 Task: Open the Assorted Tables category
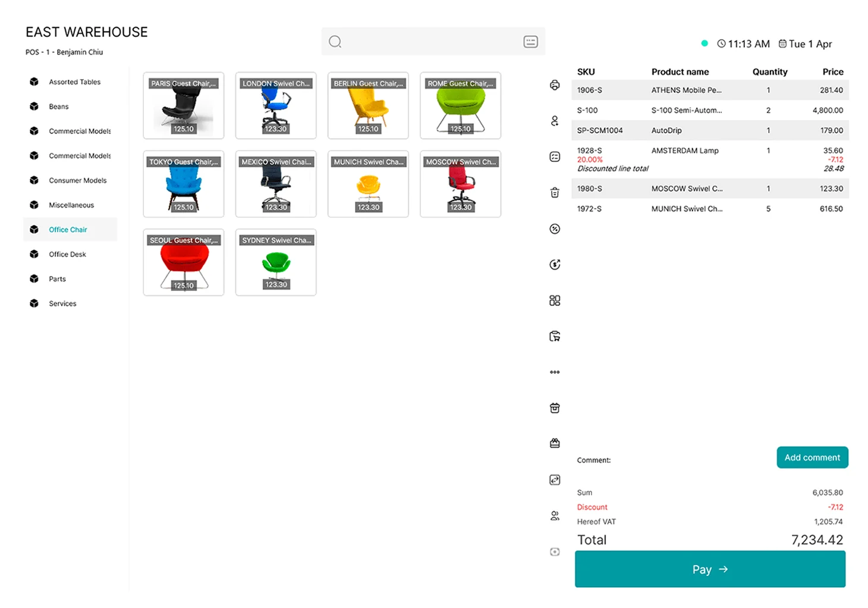(x=70, y=82)
